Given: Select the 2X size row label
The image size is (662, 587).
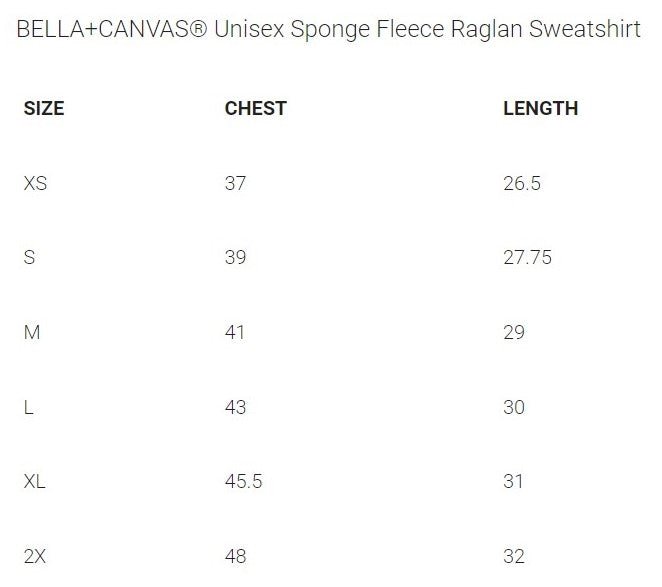Looking at the screenshot, I should click(x=35, y=556).
